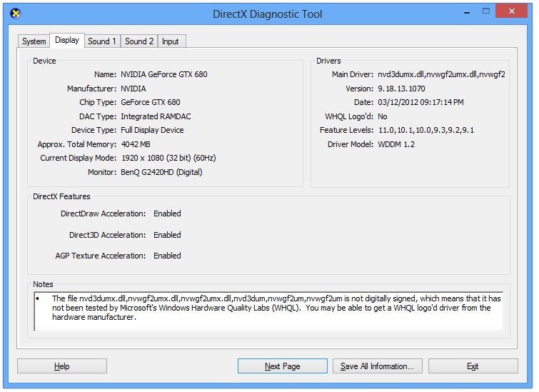Minimize the DirectX Diagnostic Tool window
The width and height of the screenshot is (539, 392).
467,12
